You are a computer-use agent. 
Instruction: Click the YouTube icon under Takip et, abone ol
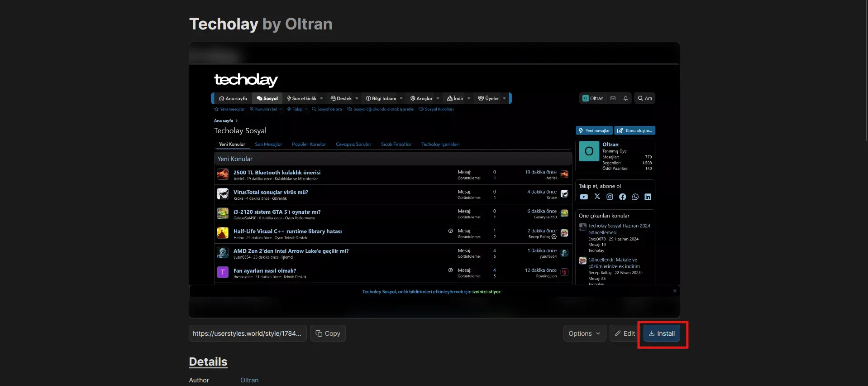[584, 197]
